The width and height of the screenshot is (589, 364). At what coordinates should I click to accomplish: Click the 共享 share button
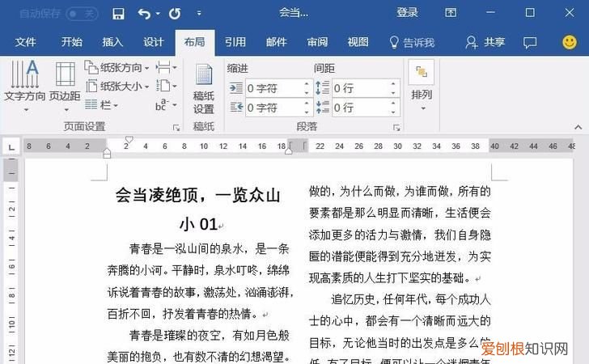point(485,42)
